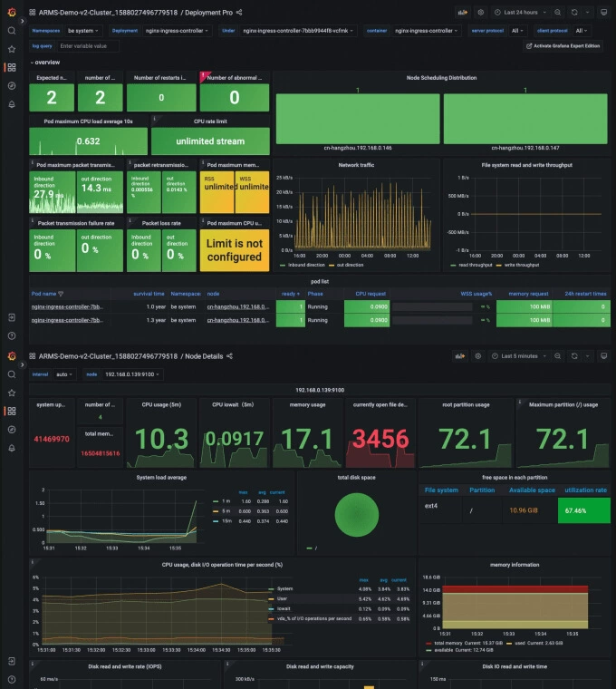This screenshot has height=689, width=616.
Task: Share the Deployment Pro dashboard
Action: 239,13
